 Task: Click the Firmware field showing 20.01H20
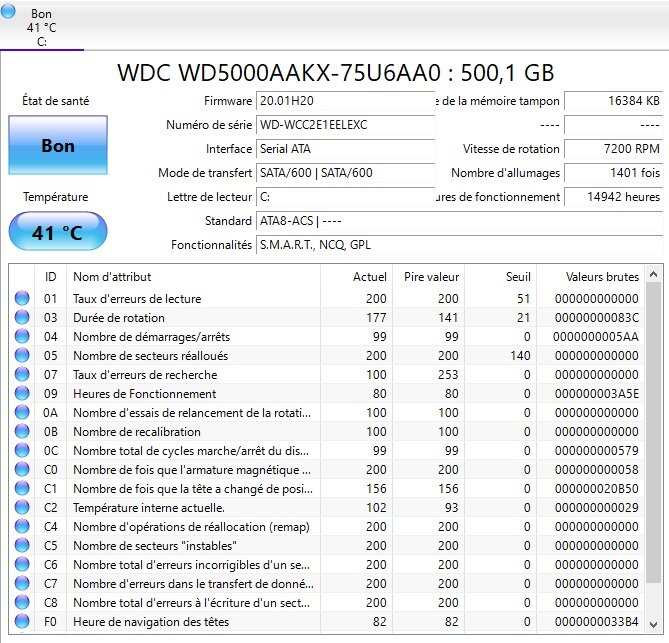tap(345, 101)
